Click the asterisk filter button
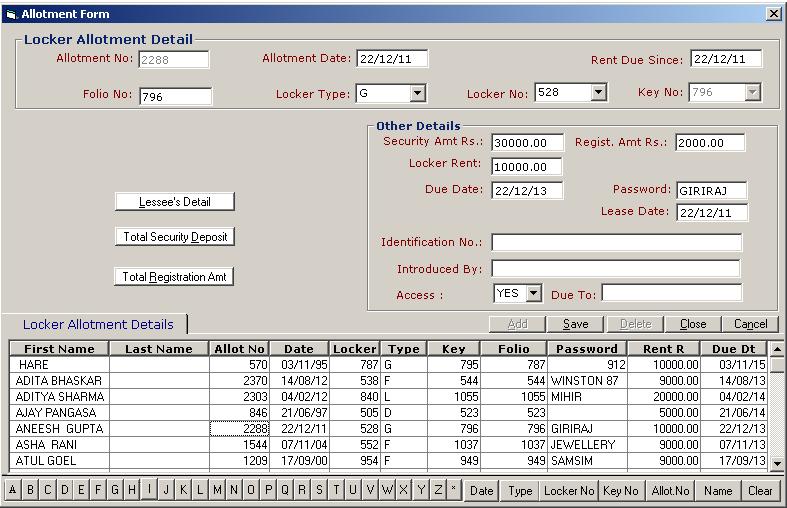 (x=454, y=491)
